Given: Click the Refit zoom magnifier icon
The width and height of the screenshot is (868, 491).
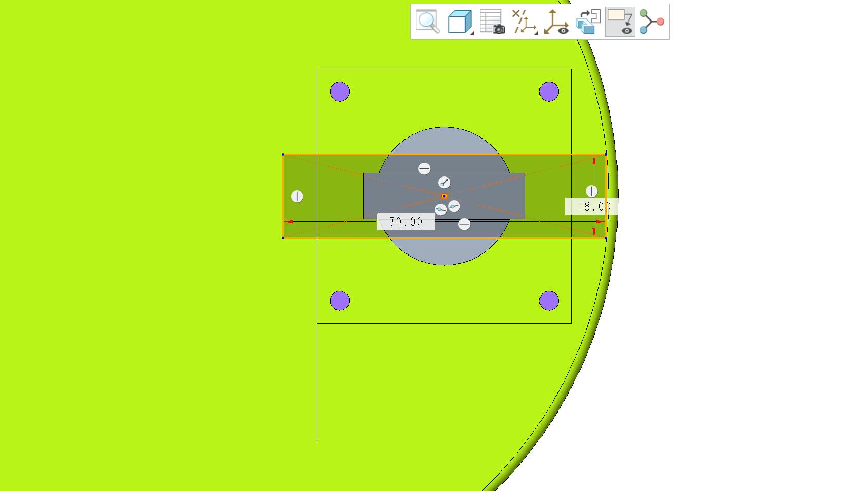Looking at the screenshot, I should click(x=428, y=22).
